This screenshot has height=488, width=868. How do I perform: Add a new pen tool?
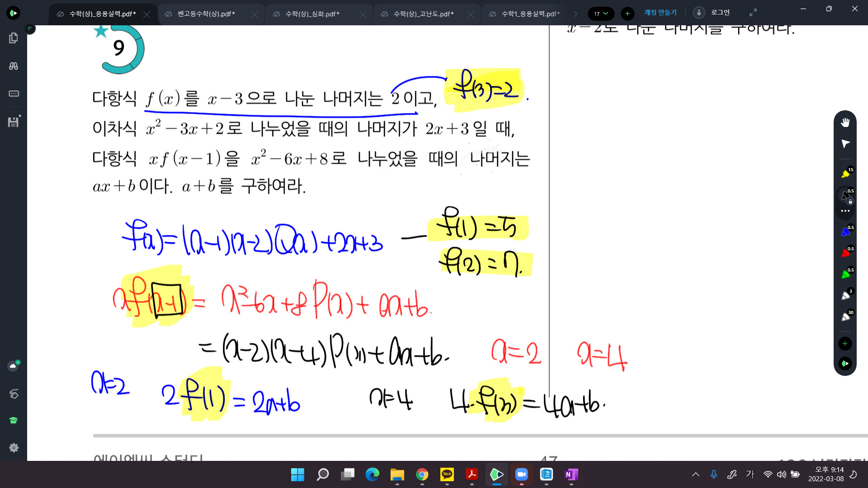pos(845,343)
